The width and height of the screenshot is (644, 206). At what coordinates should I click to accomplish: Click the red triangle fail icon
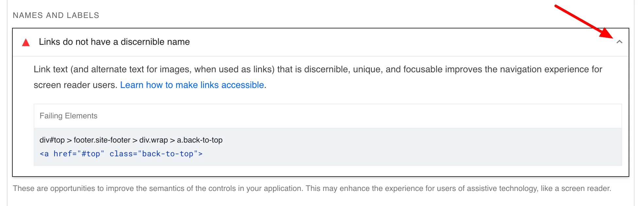[x=26, y=42]
